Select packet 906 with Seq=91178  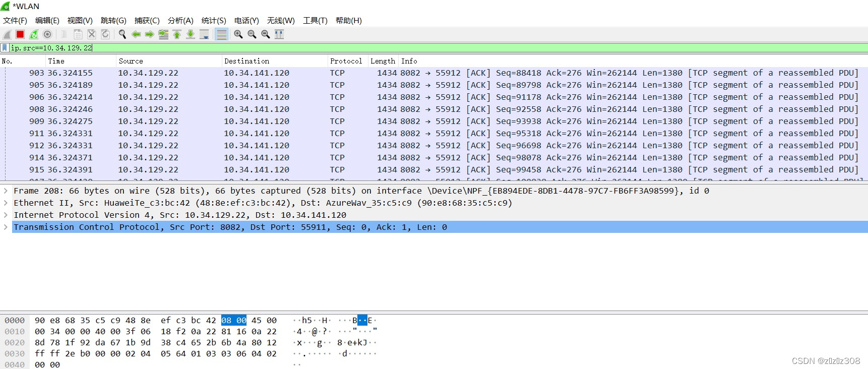(434, 97)
